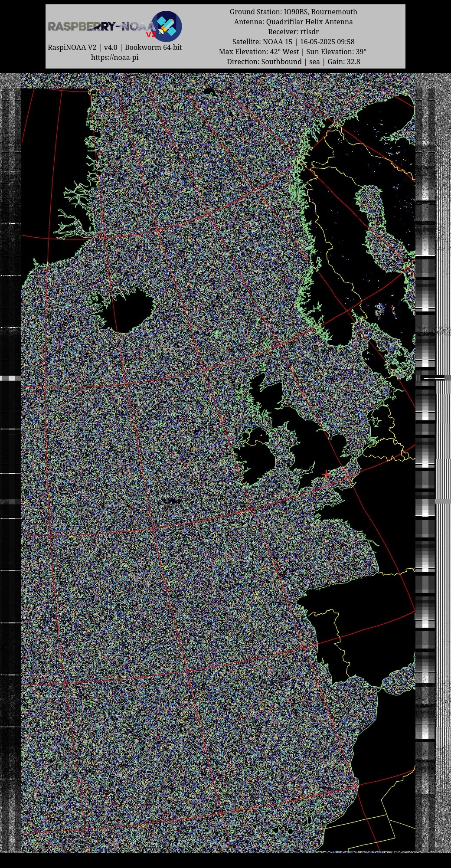Select the 'Satellite: NOAA 15' date line

pyautogui.click(x=293, y=42)
